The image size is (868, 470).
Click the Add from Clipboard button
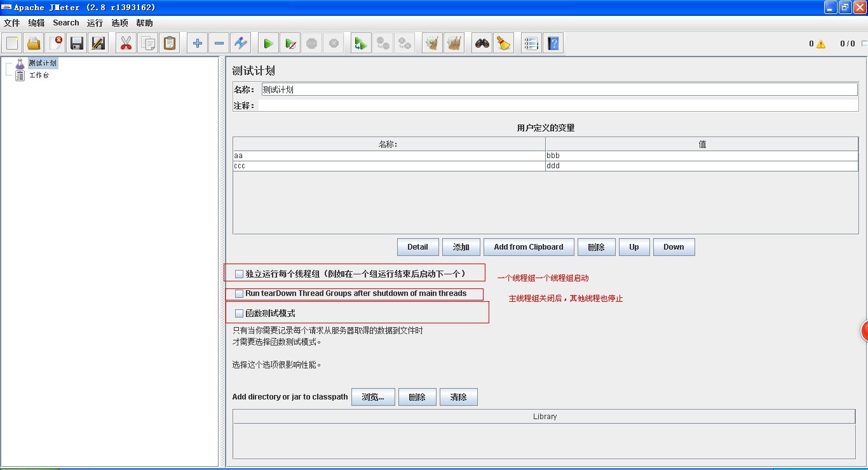pos(529,247)
